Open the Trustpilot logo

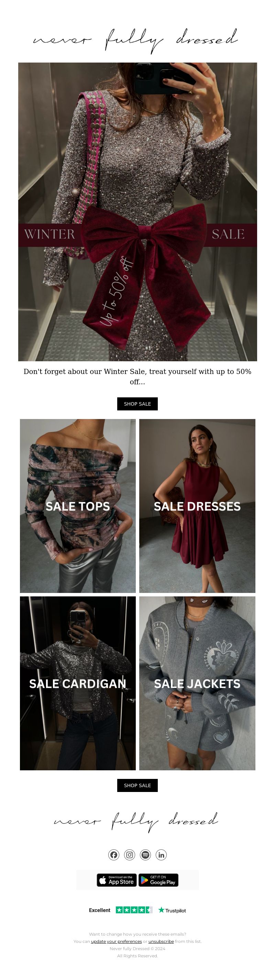click(172, 910)
